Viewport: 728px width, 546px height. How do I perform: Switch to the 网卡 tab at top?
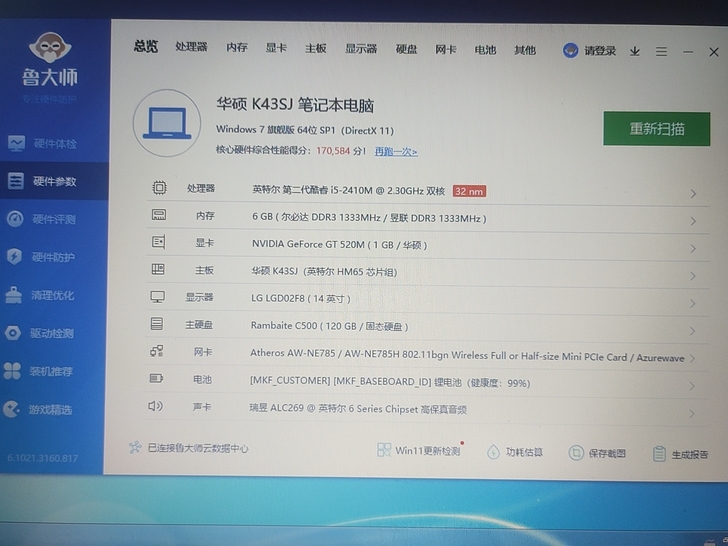pos(446,50)
